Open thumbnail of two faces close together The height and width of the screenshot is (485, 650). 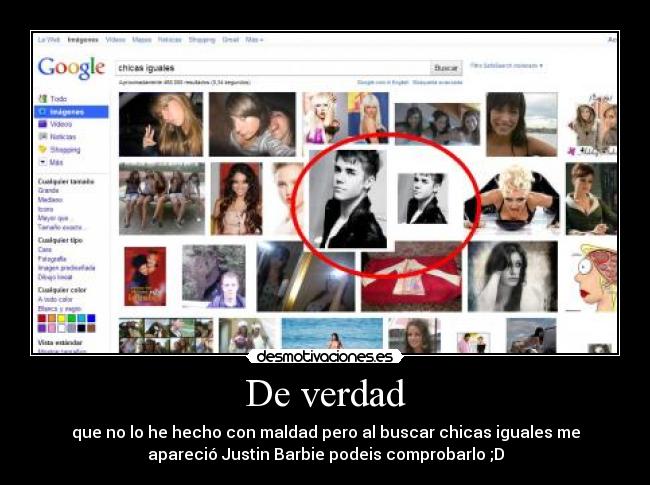tap(252, 124)
